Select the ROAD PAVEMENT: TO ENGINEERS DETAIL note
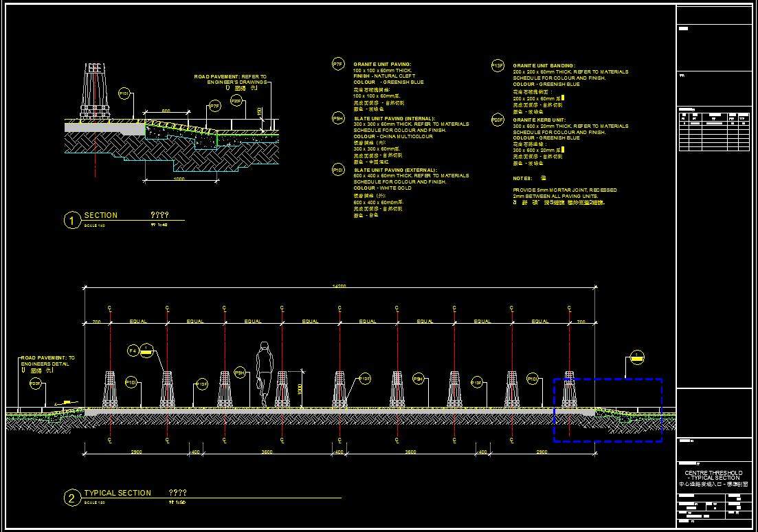This screenshot has height=532, width=758. [x=47, y=361]
